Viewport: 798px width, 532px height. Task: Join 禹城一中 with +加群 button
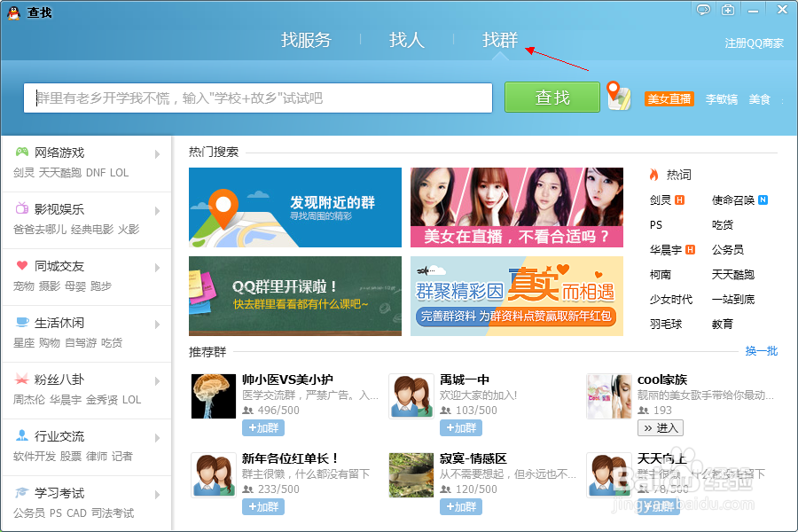tap(460, 428)
